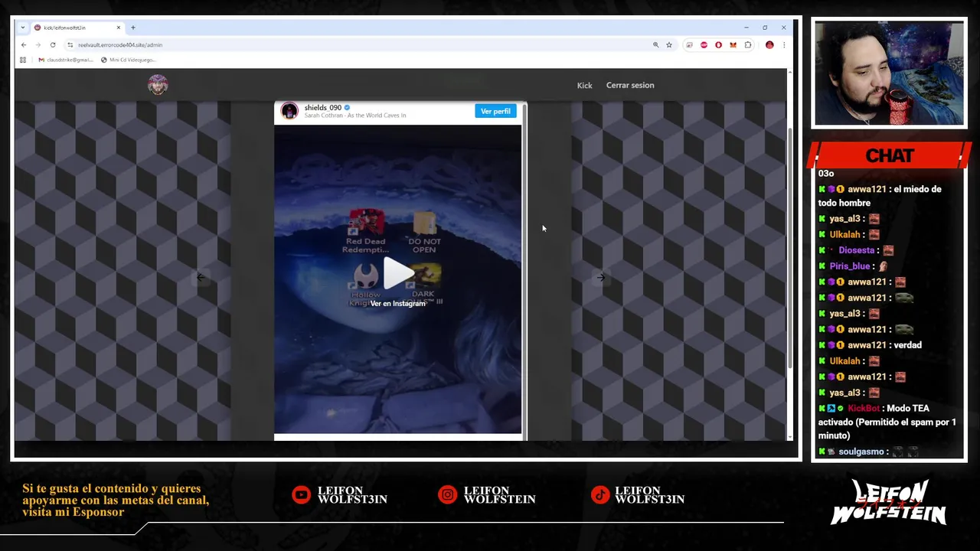Click the Diosesta chat username
The width and height of the screenshot is (980, 551).
[x=856, y=250]
